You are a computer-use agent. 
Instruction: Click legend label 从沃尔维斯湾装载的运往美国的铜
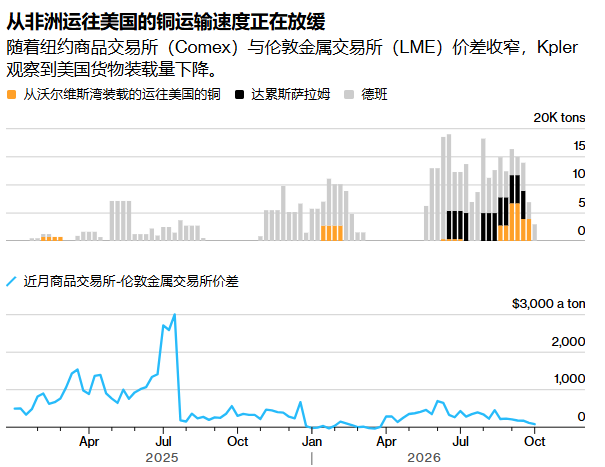click(122, 95)
